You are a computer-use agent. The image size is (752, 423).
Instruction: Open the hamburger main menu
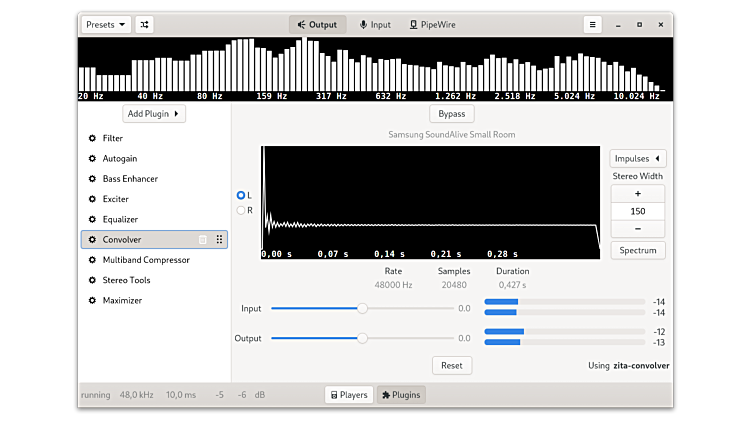point(593,25)
